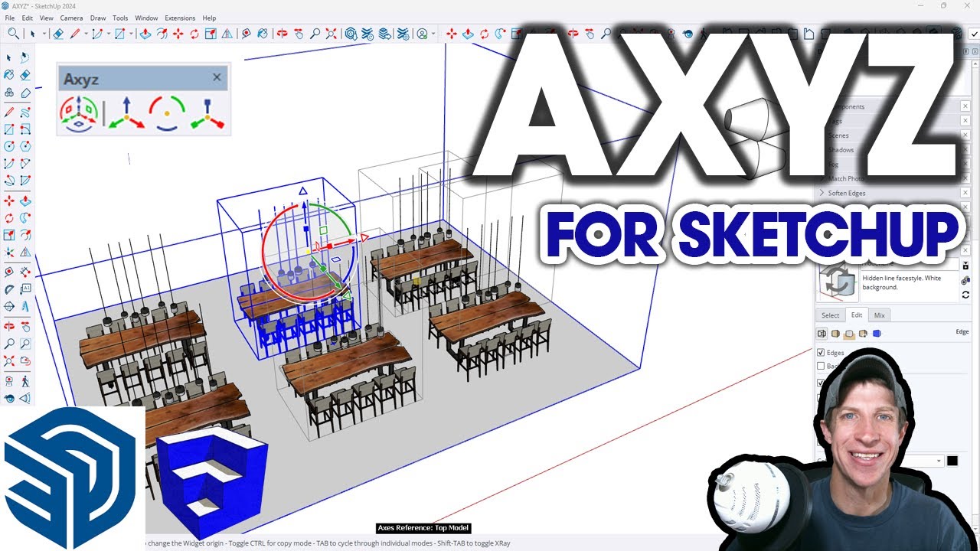Activate the Scale tool in left toolbar

(8, 236)
